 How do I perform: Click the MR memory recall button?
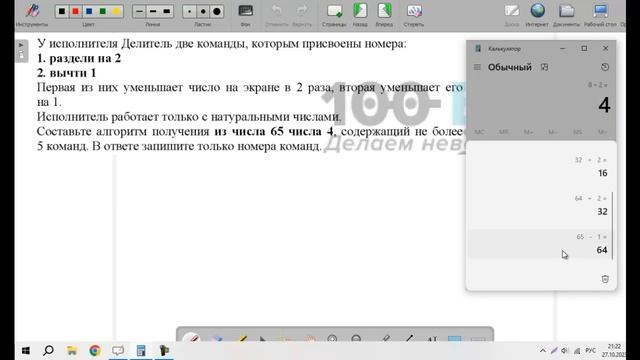[x=504, y=132]
